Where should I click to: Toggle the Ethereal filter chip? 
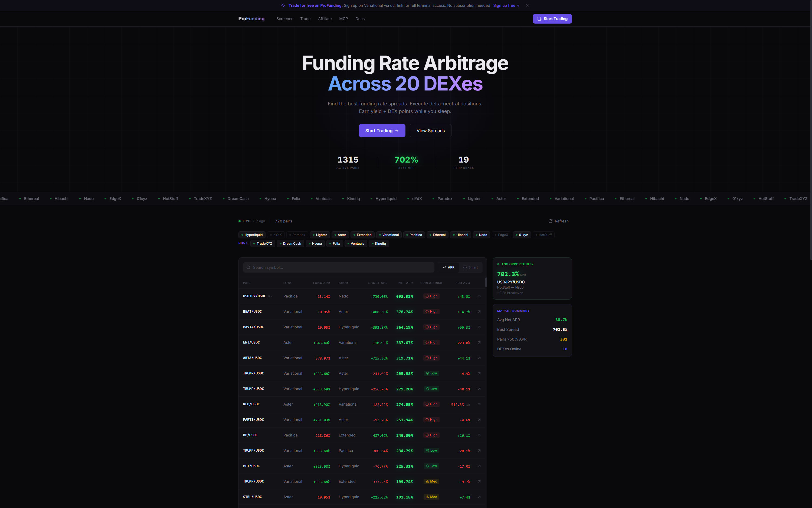tap(437, 235)
